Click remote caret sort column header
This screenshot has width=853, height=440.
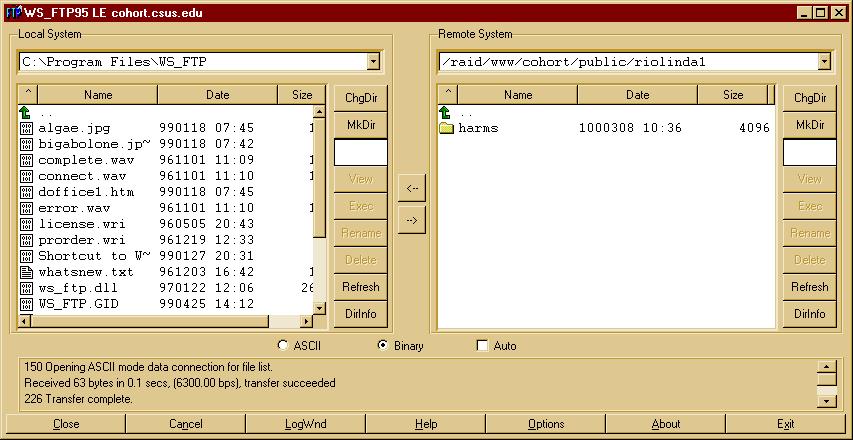point(448,95)
